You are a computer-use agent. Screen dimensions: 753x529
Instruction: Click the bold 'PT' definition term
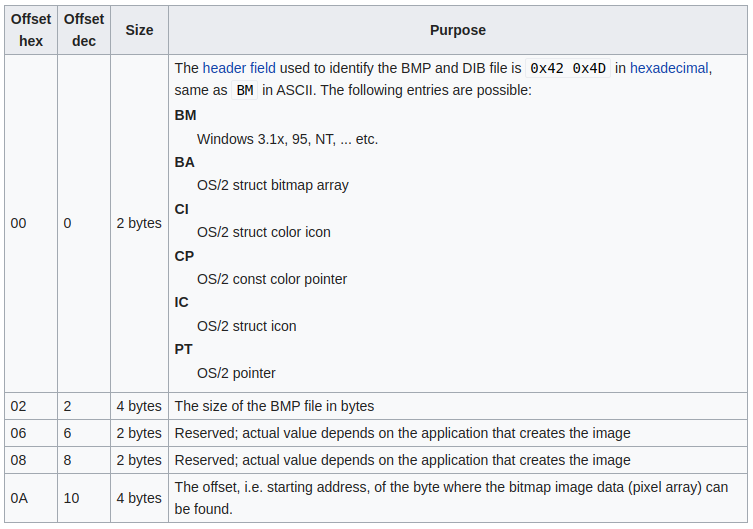(x=184, y=349)
